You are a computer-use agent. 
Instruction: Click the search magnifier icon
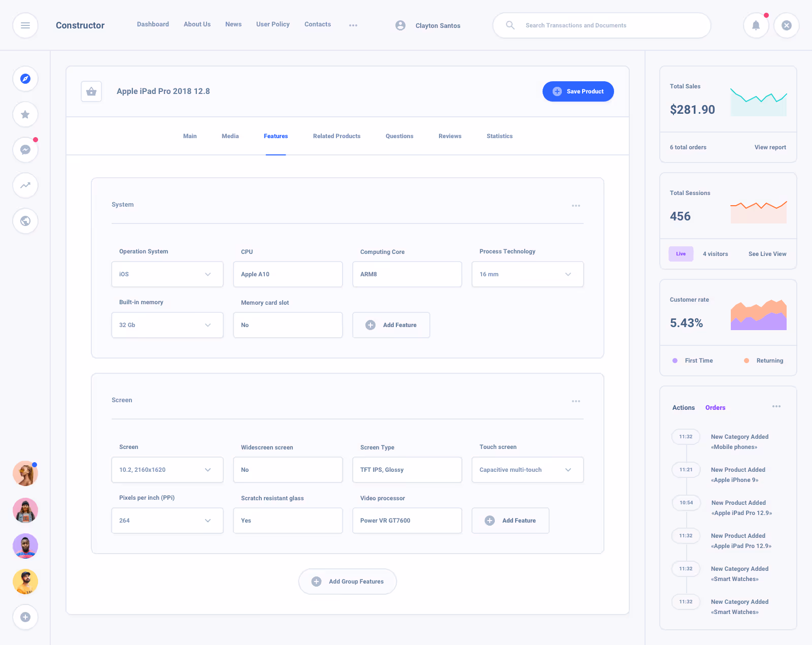pyautogui.click(x=510, y=25)
